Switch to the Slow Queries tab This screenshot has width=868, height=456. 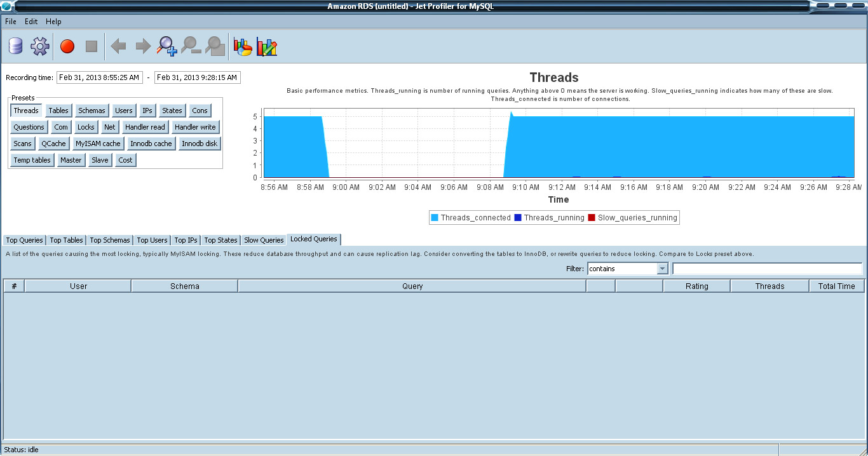pos(264,240)
